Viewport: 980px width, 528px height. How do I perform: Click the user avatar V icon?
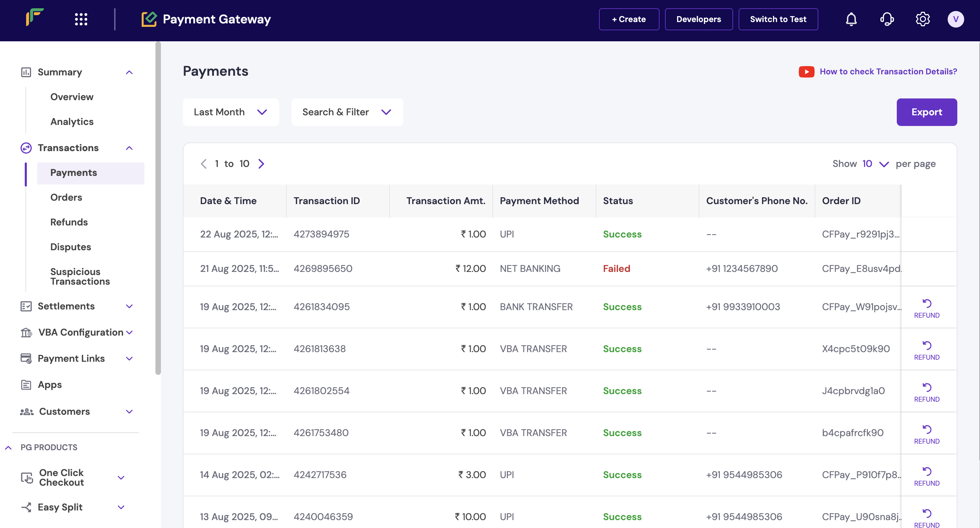point(955,19)
